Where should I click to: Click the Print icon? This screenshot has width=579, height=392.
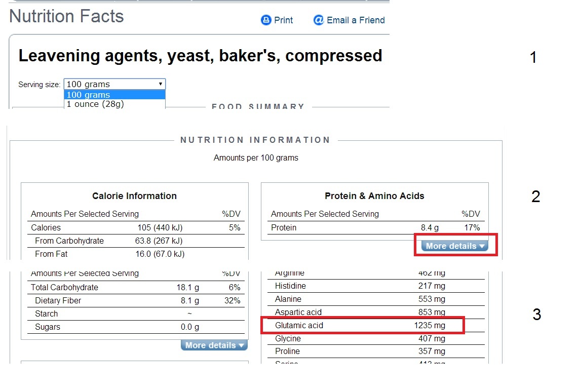click(266, 20)
